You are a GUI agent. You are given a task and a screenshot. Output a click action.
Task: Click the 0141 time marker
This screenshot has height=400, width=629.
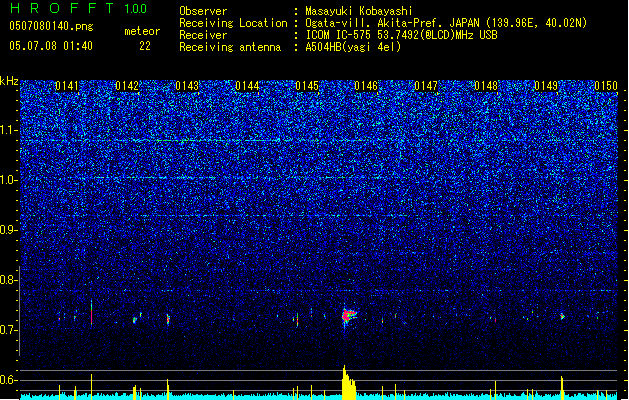(67, 86)
